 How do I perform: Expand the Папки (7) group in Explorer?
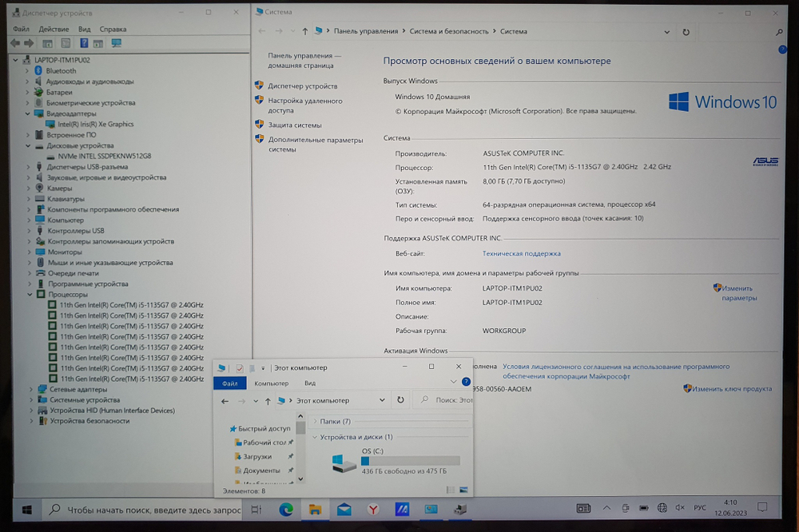[x=315, y=421]
